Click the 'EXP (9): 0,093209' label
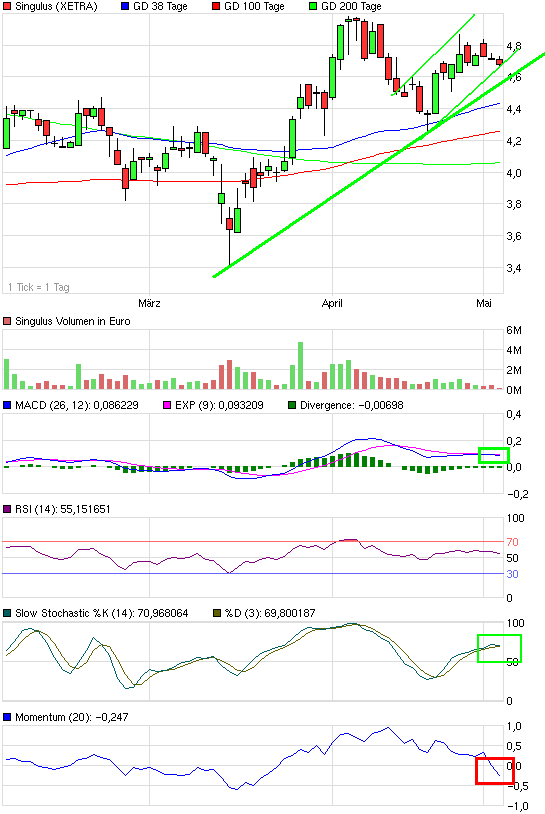This screenshot has height=814, width=545. (219, 405)
